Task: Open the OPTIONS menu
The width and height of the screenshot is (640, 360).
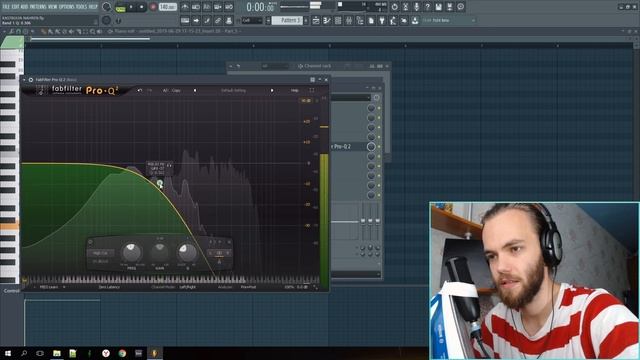Action: [x=67, y=7]
